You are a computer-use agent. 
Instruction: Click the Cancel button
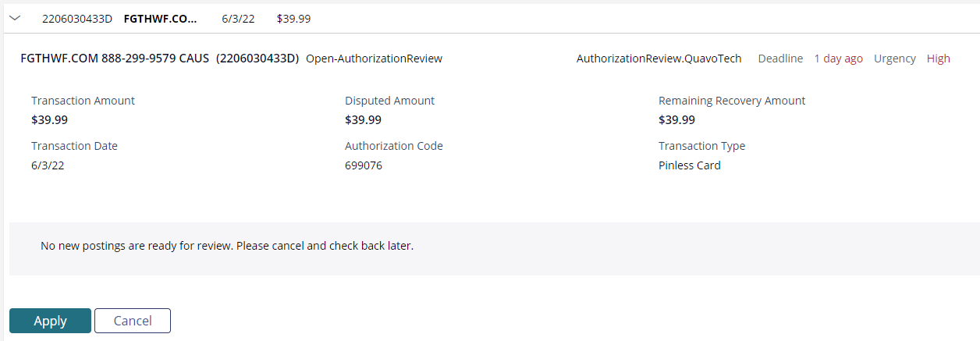(x=133, y=321)
